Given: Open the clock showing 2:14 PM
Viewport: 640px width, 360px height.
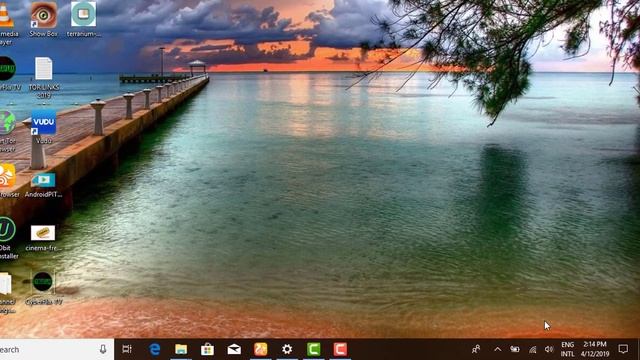Looking at the screenshot, I should pyautogui.click(x=595, y=349).
